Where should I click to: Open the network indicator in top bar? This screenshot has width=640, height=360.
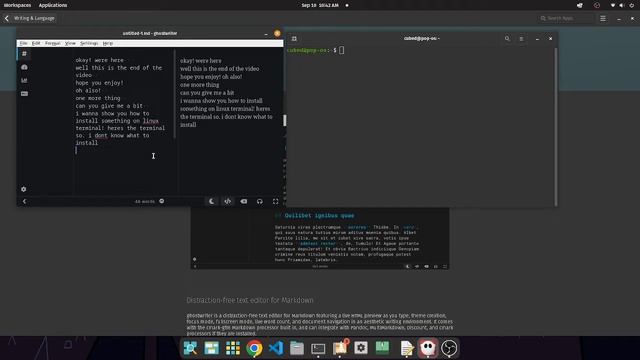(613, 5)
